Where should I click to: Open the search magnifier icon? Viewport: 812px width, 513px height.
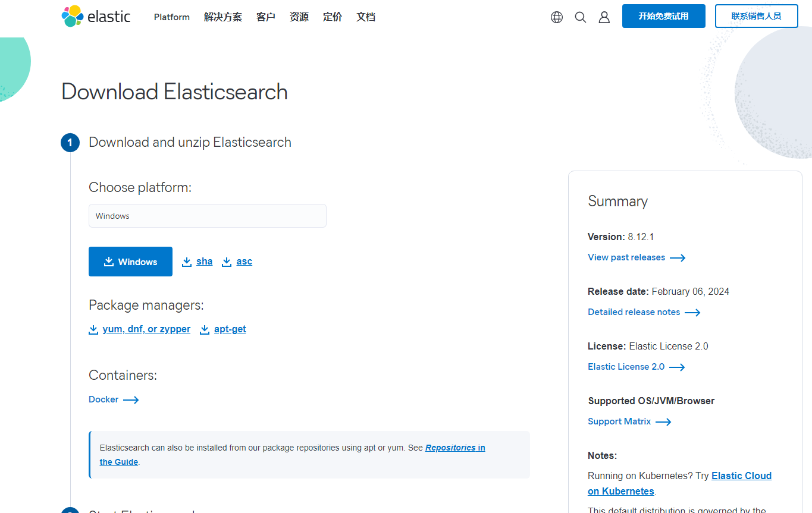click(x=581, y=17)
